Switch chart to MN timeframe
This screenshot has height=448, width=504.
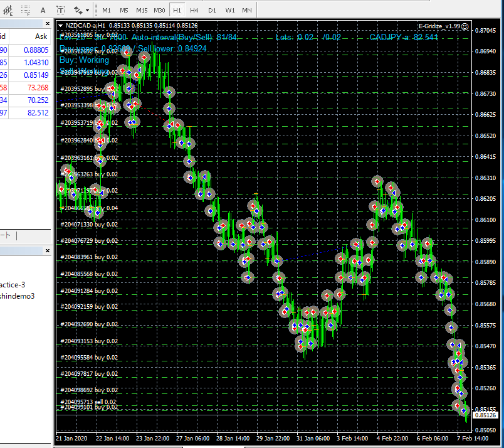[x=247, y=10]
